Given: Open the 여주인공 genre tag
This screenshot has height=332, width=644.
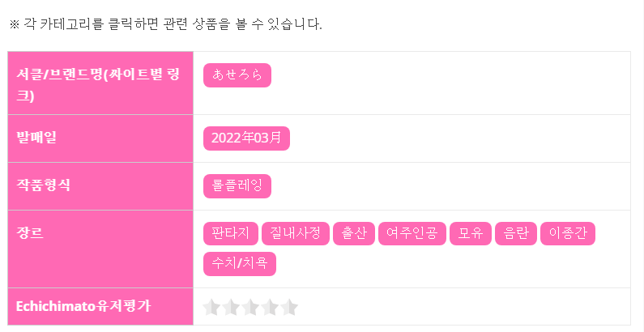Looking at the screenshot, I should (x=412, y=233).
